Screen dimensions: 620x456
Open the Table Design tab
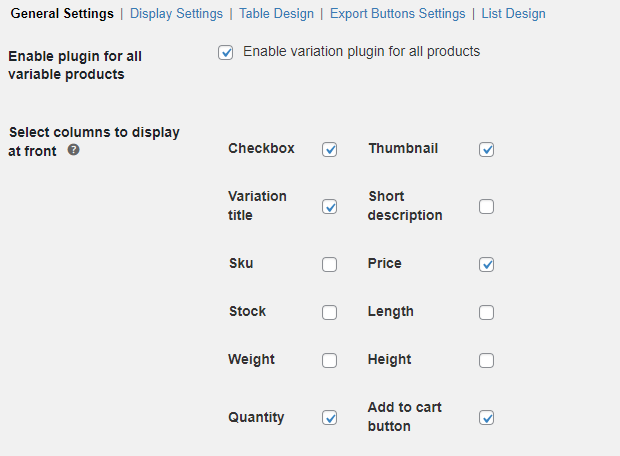(276, 14)
